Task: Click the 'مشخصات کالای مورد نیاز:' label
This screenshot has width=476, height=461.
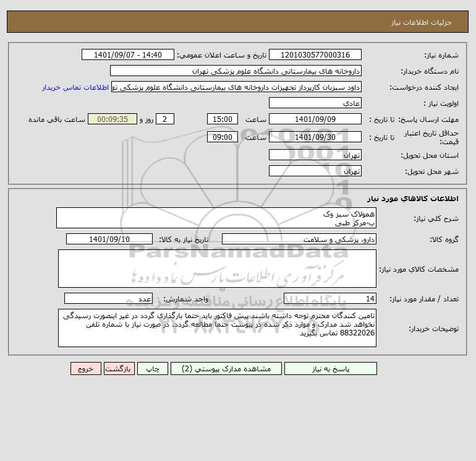Action: [x=419, y=269]
